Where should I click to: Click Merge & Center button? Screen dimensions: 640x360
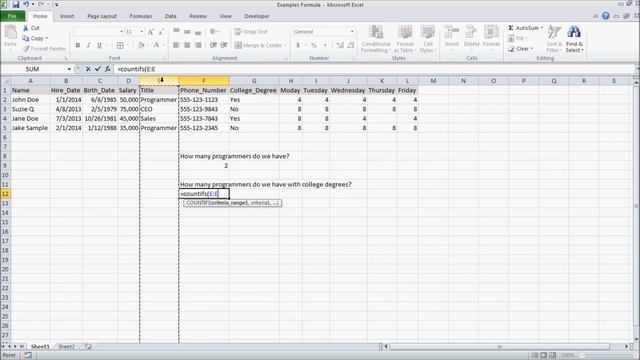pos(258,45)
